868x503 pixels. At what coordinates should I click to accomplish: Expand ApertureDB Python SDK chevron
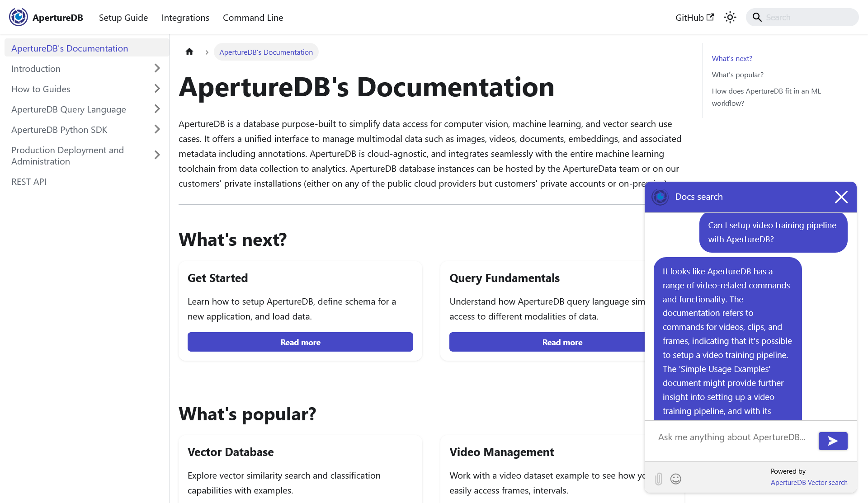coord(157,129)
